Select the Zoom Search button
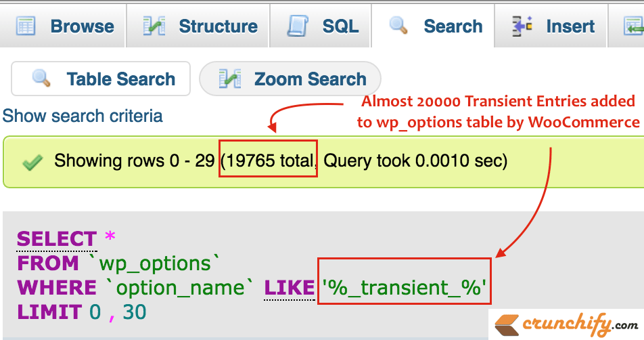The width and height of the screenshot is (644, 340). [290, 79]
